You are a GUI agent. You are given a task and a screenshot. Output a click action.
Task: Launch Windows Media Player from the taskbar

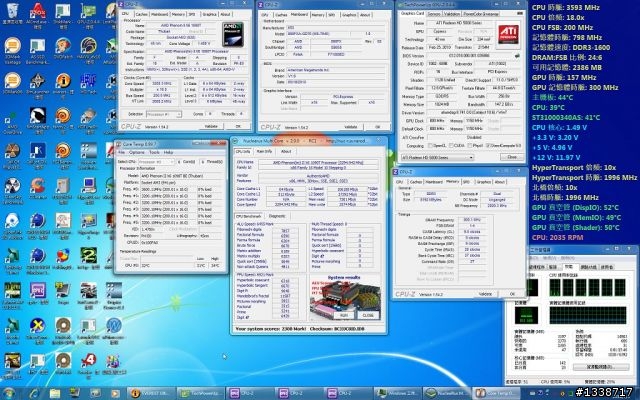click(116, 393)
